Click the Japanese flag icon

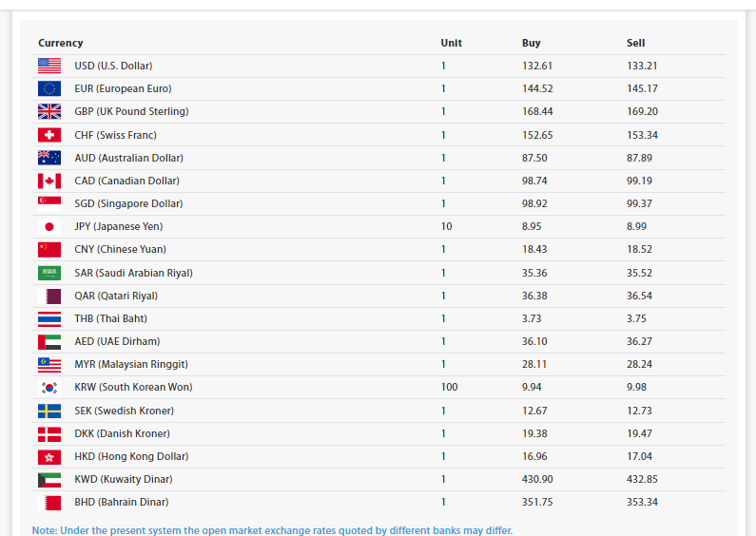point(49,226)
